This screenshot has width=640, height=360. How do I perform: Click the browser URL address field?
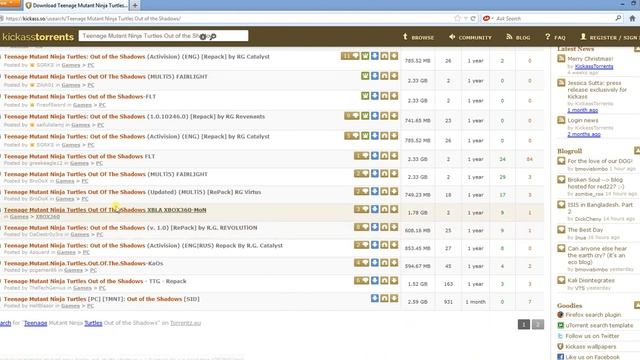tap(229, 18)
